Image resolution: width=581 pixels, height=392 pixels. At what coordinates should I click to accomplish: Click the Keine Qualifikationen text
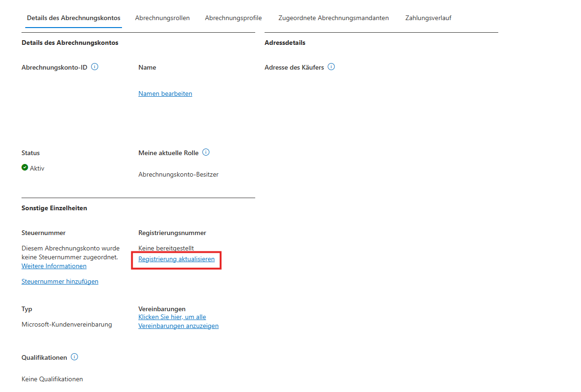point(52,379)
